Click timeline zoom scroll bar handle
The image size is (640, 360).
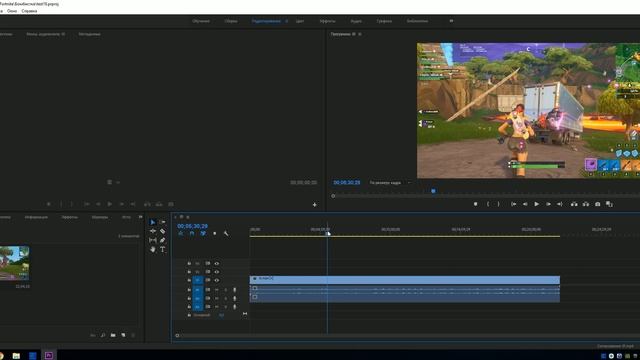[x=177, y=336]
